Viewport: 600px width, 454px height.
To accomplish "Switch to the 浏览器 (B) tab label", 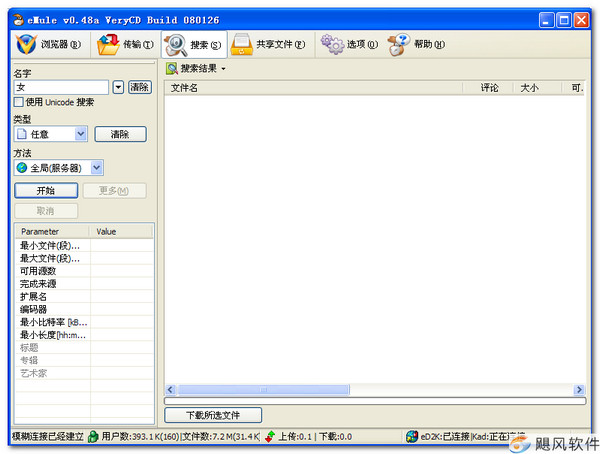I will click(61, 44).
